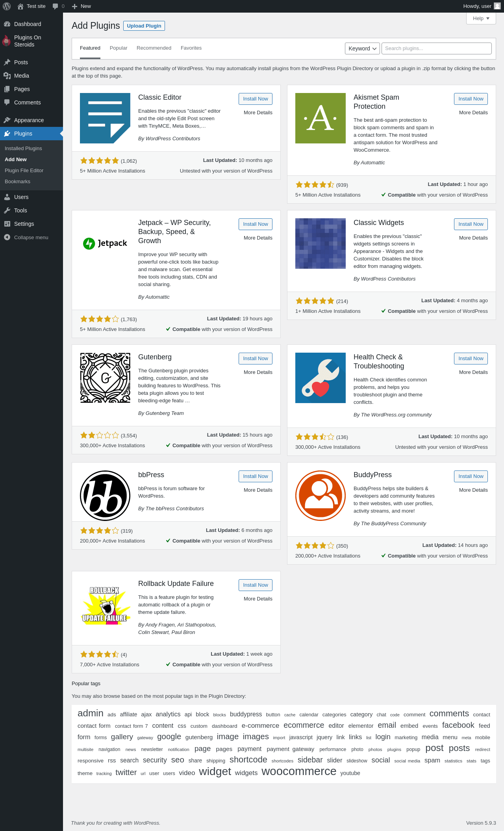Click the widget popular tag
Viewport: 504px width, 831px height.
pos(215,772)
